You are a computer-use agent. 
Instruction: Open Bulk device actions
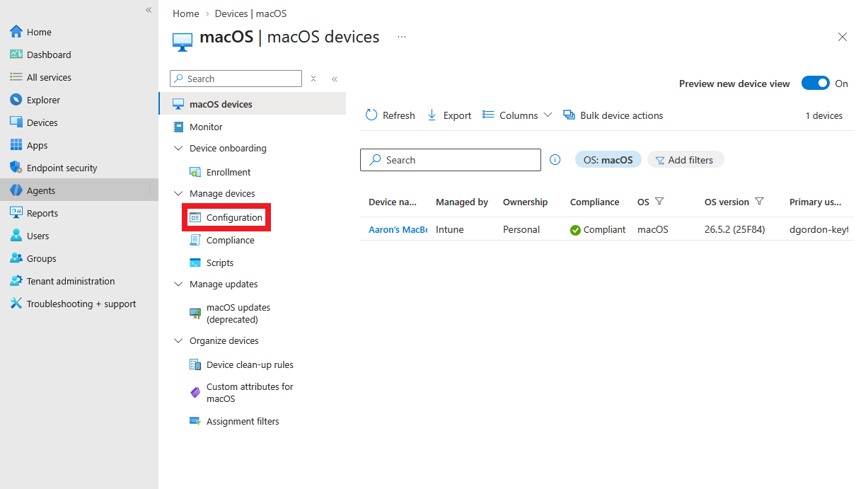click(x=613, y=115)
